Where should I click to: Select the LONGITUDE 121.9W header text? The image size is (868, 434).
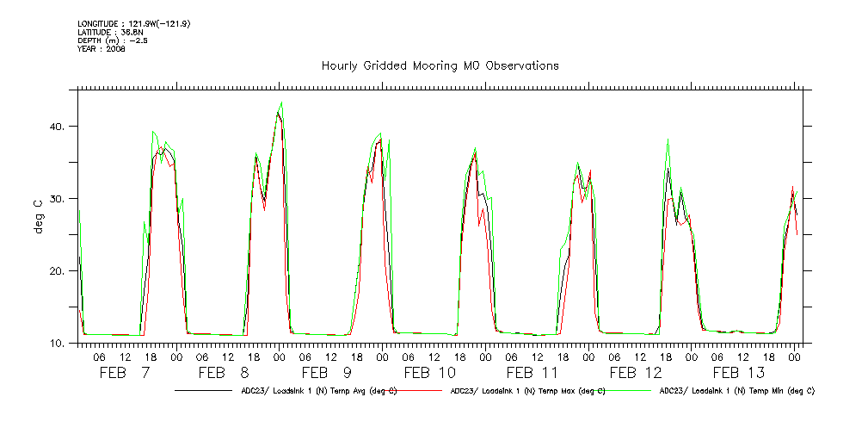133,23
